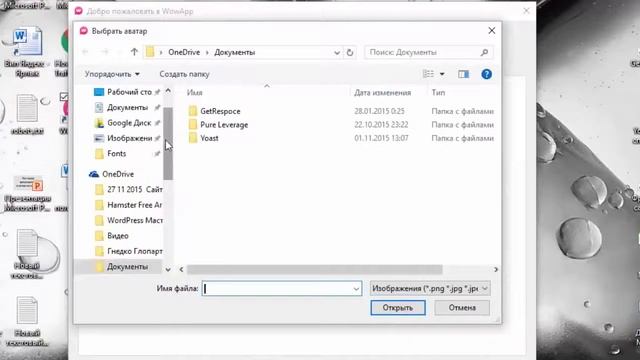Click the Изображения pictures icon in pane
Screen dimensions: 640x360
click(99, 138)
